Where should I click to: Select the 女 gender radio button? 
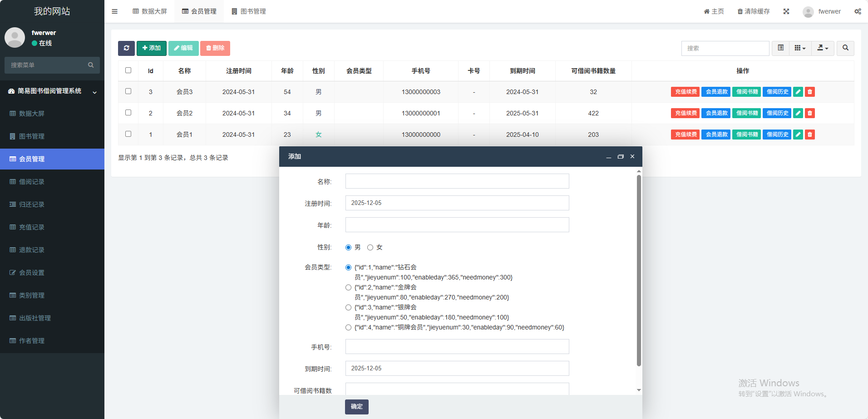click(370, 248)
